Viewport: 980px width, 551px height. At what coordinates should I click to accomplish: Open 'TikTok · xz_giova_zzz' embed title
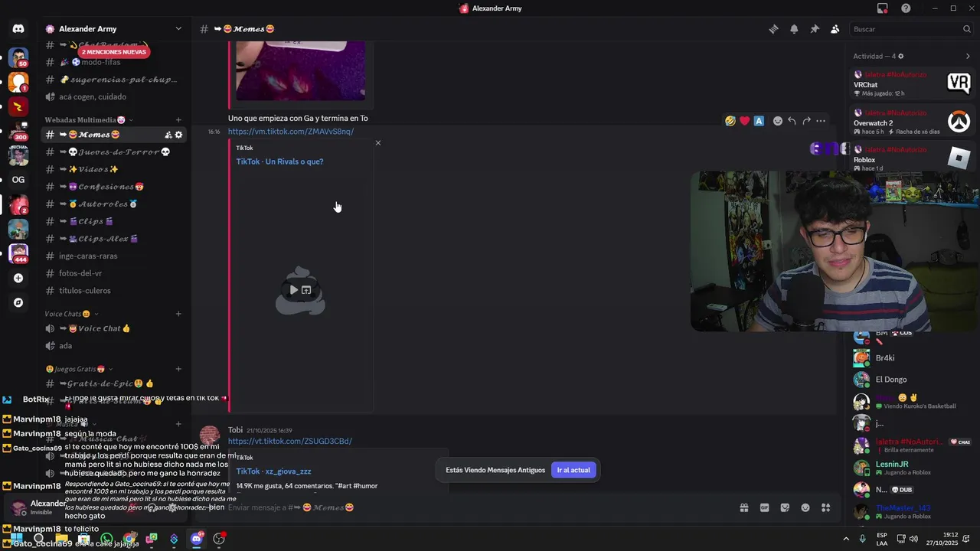tap(273, 471)
